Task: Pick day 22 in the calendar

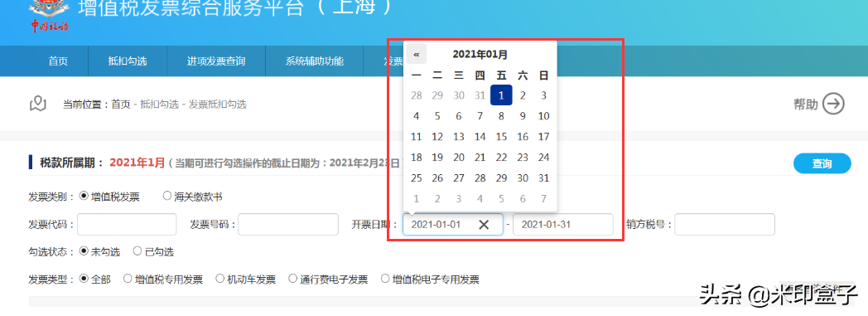Action: pos(501,158)
